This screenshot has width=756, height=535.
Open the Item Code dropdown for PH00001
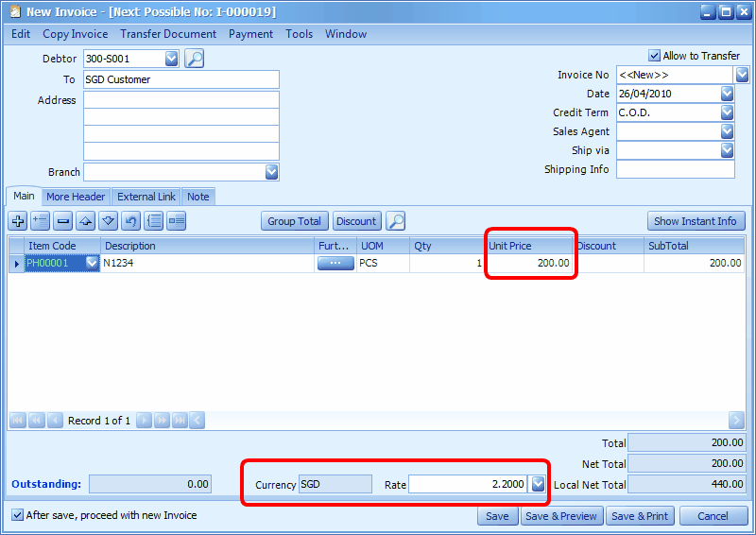tap(92, 264)
